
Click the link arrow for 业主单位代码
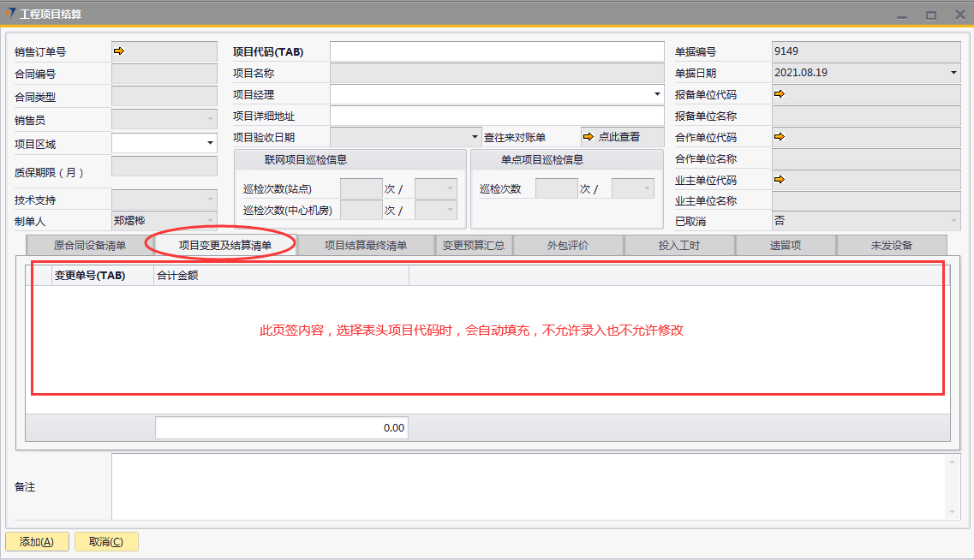click(779, 180)
